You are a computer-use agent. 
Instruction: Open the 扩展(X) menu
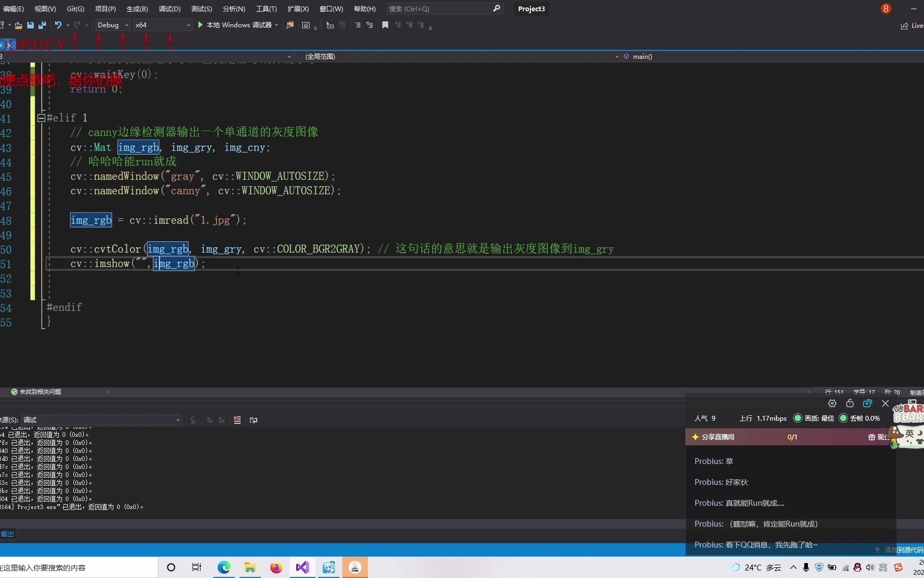[x=298, y=9]
